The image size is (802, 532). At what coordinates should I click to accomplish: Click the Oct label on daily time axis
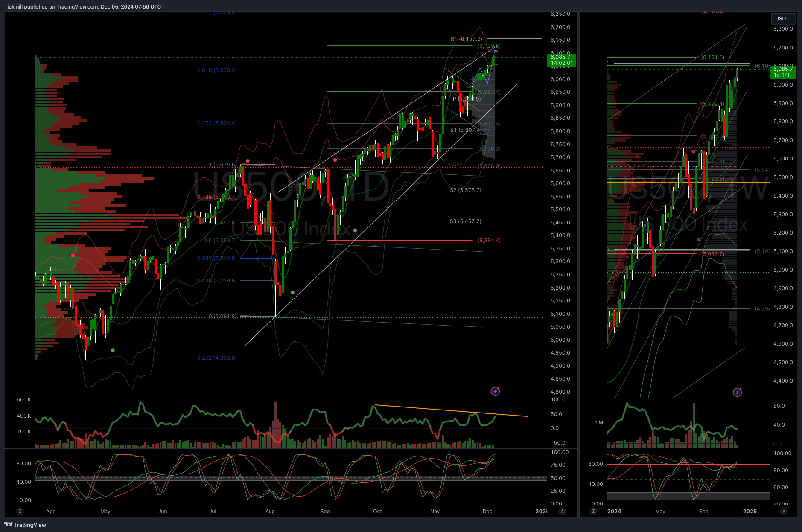[x=377, y=511]
